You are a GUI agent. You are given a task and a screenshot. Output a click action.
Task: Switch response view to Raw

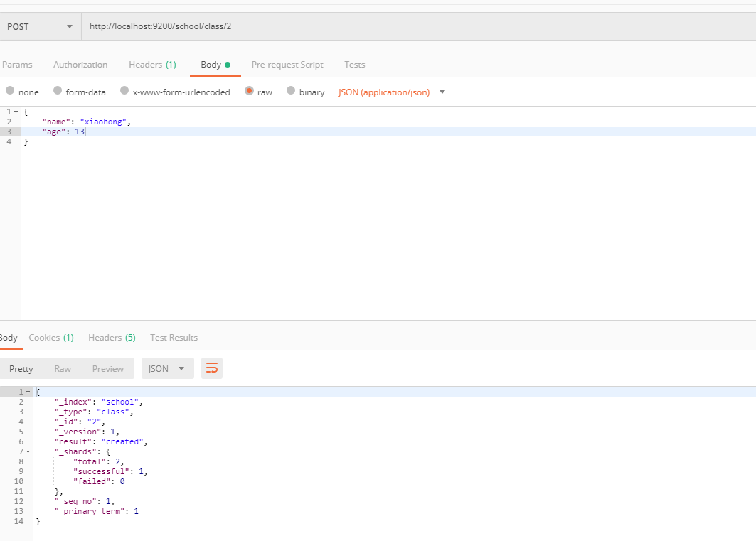coord(63,368)
